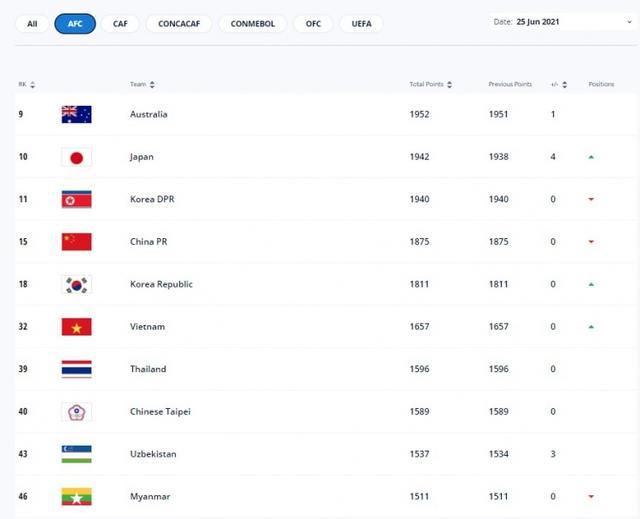Select the All confederations tab

(32, 23)
